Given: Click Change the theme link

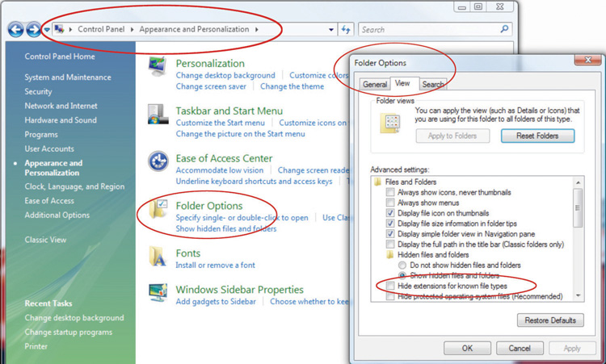Looking at the screenshot, I should [292, 86].
